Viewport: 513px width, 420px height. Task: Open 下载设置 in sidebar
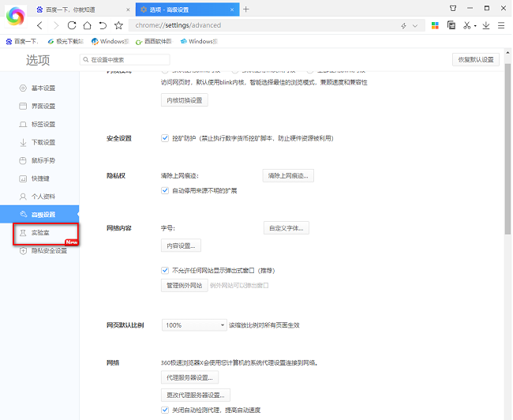[39, 142]
